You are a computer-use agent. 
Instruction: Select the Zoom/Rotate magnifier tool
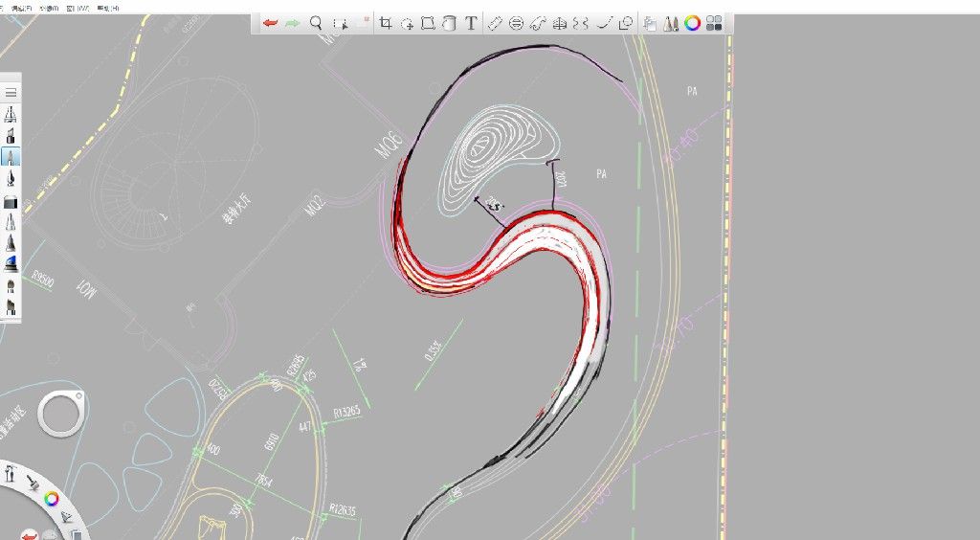pyautogui.click(x=316, y=24)
